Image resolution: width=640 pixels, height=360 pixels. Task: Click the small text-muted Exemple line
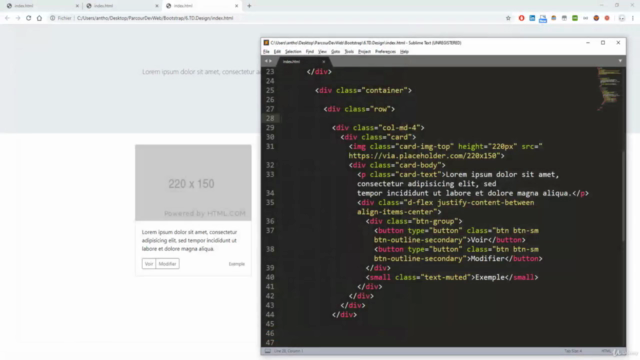tap(452, 278)
